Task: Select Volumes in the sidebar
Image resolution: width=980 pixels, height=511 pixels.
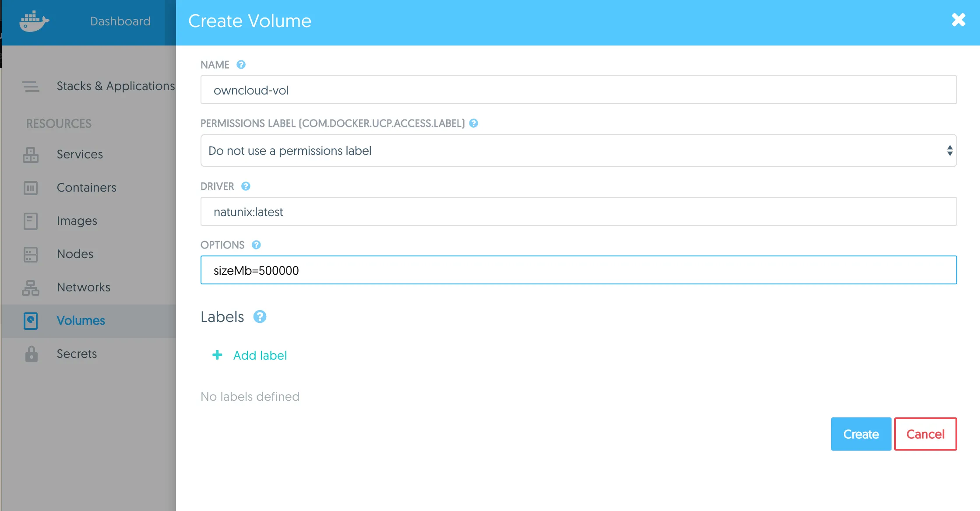Action: 81,320
